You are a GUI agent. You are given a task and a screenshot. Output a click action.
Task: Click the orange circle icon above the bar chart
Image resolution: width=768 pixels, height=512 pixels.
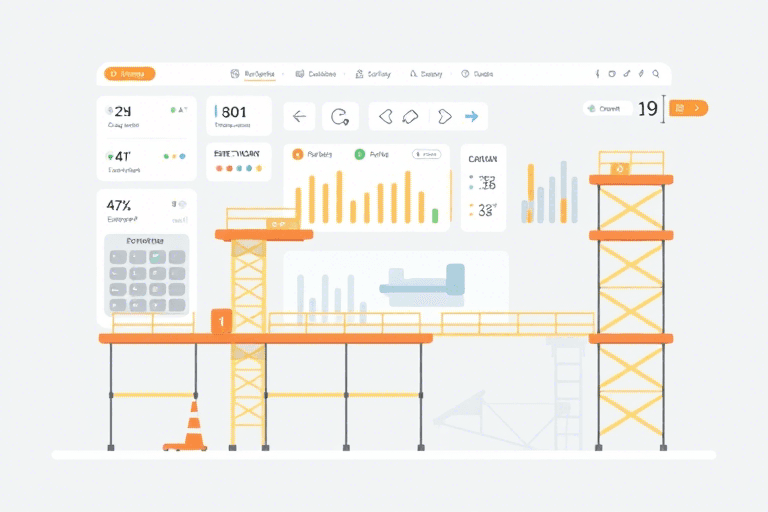pos(297,154)
